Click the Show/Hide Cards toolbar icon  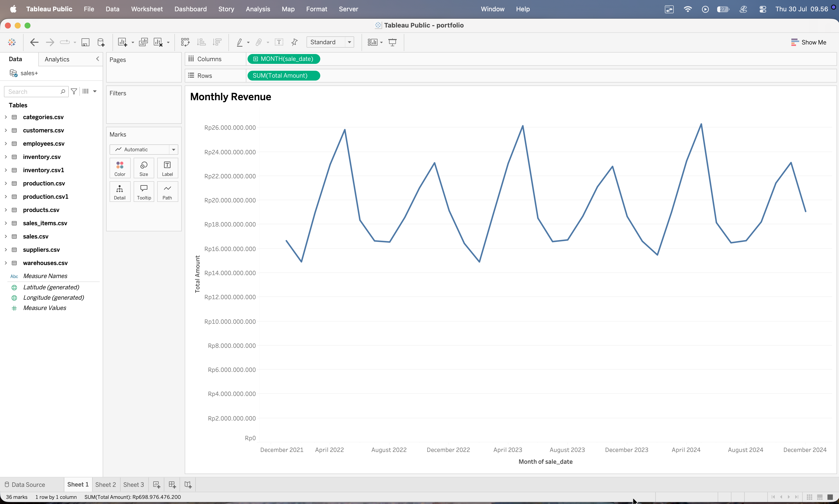[x=373, y=42]
